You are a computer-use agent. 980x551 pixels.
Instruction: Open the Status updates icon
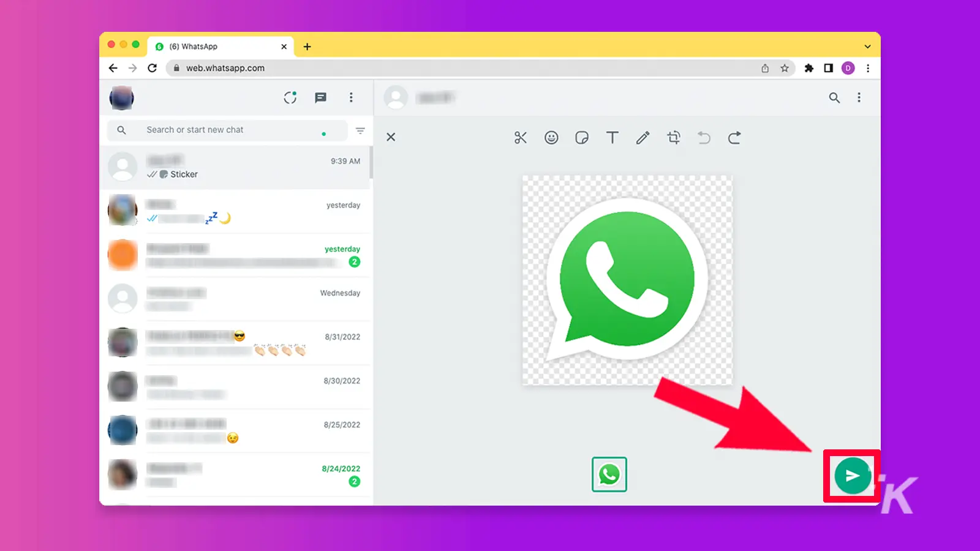pyautogui.click(x=290, y=98)
